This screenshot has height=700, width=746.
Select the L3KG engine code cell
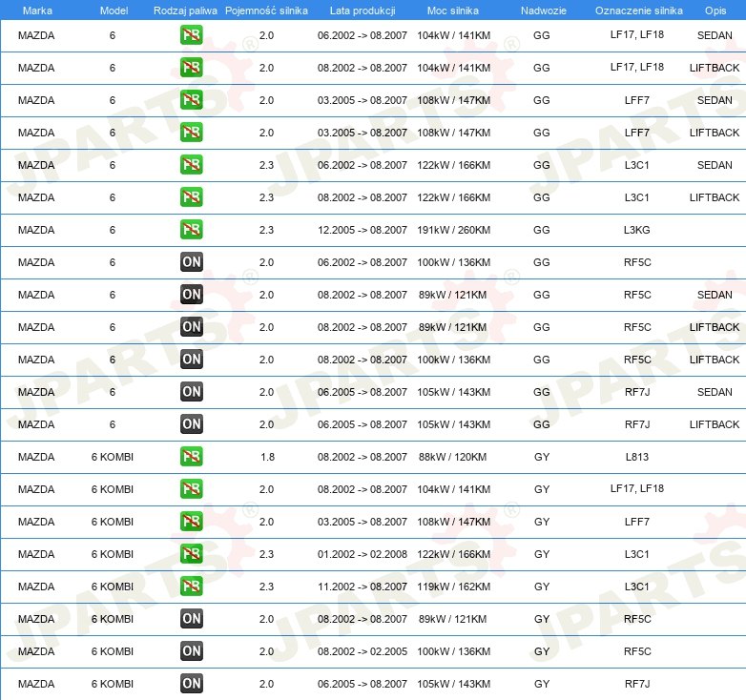[636, 230]
